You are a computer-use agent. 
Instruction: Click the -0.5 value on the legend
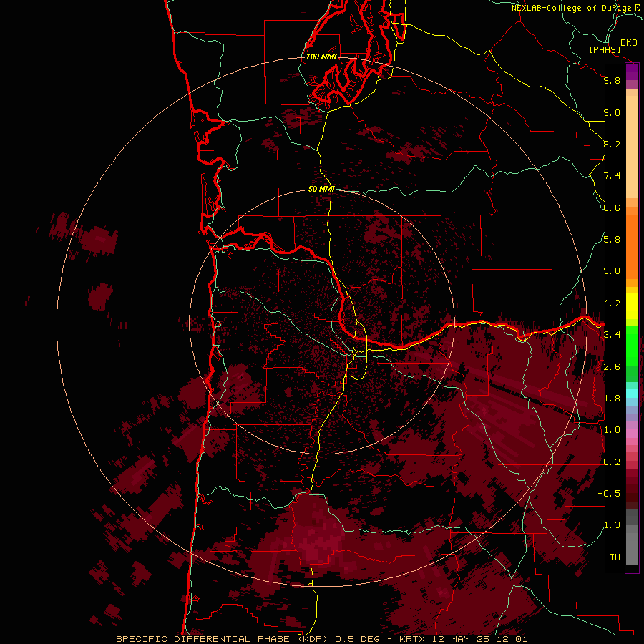pos(609,494)
